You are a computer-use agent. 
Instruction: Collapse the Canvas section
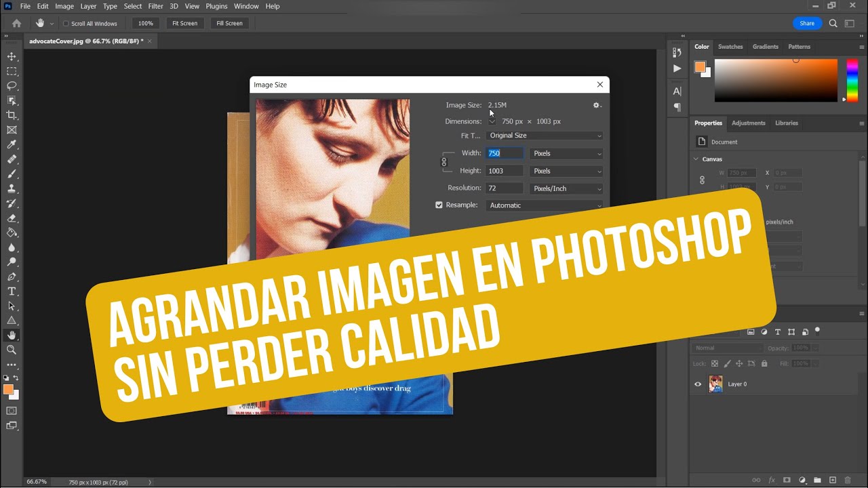[x=696, y=159]
